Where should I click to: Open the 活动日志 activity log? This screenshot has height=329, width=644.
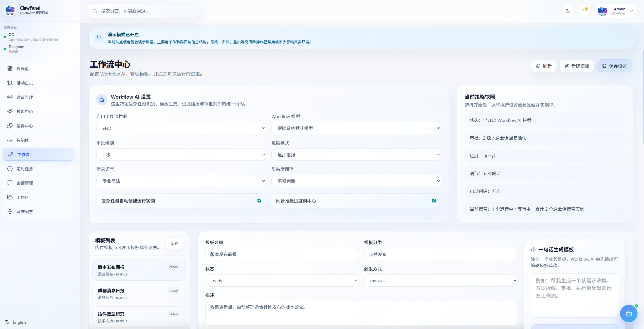(x=23, y=83)
